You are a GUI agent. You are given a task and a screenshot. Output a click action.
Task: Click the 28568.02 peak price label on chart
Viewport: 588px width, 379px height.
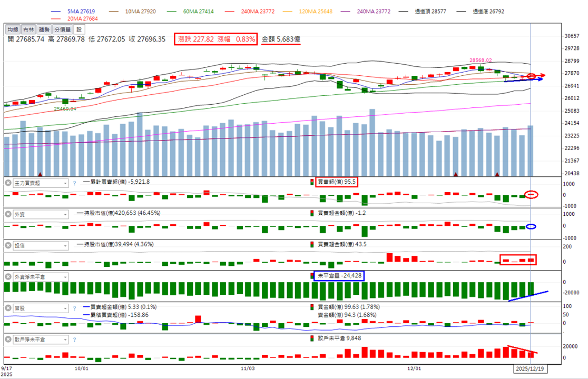coord(481,60)
